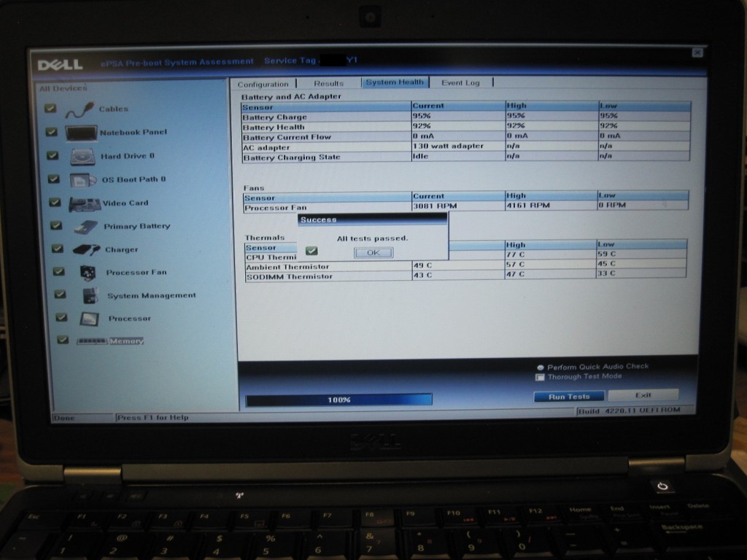747x560 pixels.
Task: Select the Video Card icon
Action: tap(85, 204)
